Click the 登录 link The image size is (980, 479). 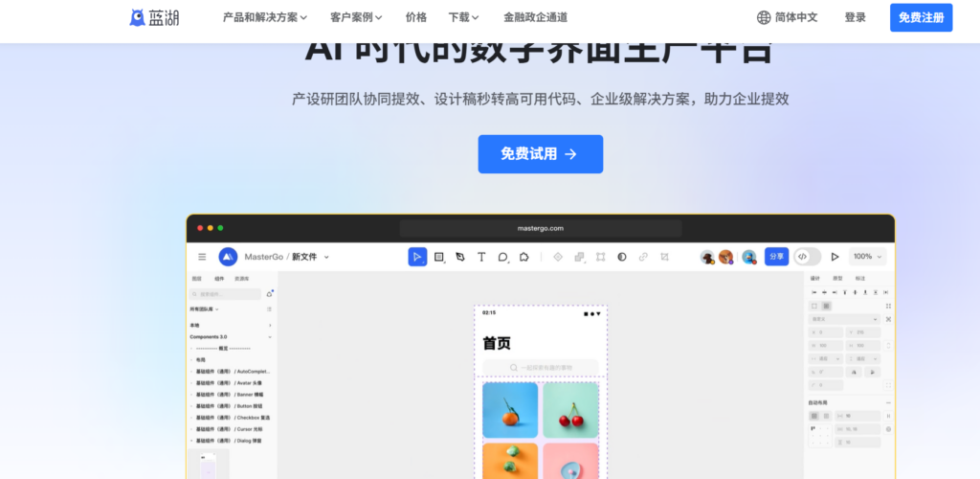(855, 17)
